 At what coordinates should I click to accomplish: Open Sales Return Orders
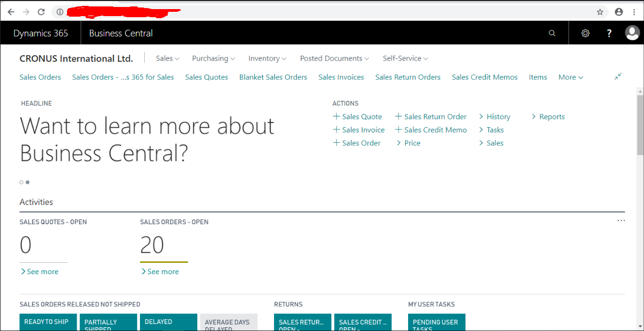408,77
